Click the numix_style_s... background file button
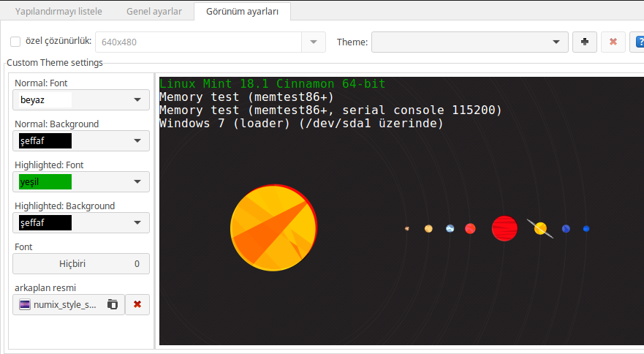The height and width of the screenshot is (354, 644). (69, 305)
